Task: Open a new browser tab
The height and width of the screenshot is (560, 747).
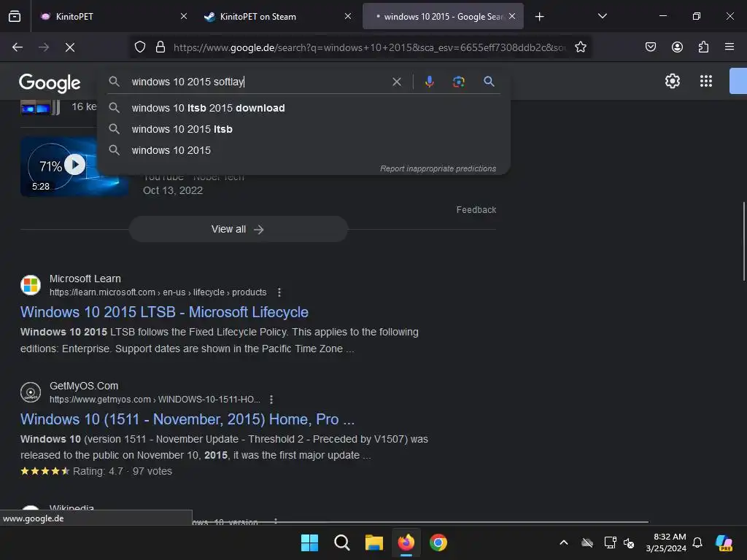Action: (x=539, y=17)
